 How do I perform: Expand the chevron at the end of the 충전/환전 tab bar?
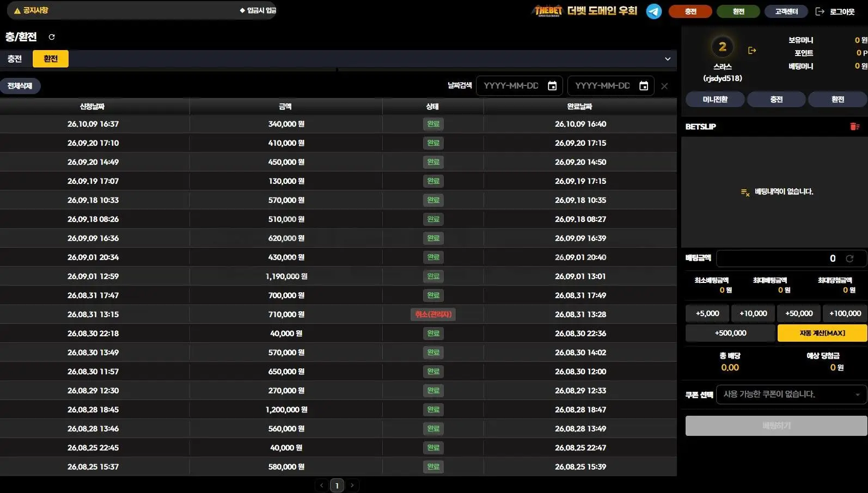(668, 59)
